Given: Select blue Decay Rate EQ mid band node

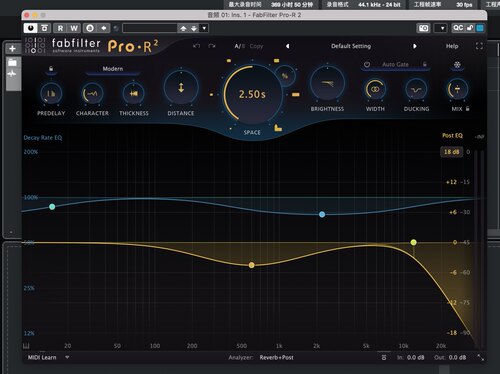Looking at the screenshot, I should pos(322,214).
